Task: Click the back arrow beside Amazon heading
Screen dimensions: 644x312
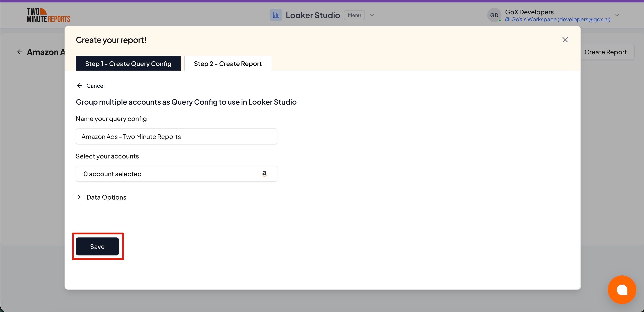Action: (20, 52)
